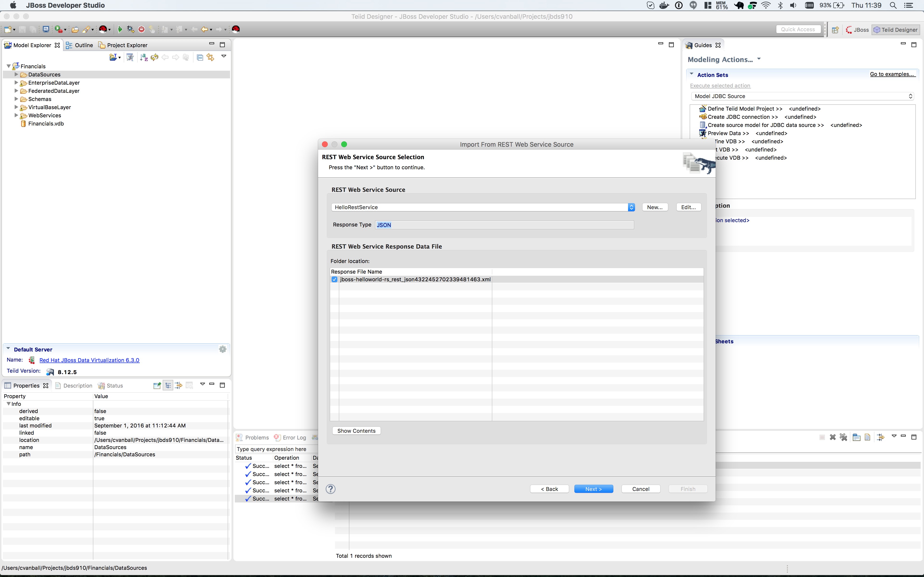
Task: Click the Refresh icon in Model Explorer
Action: click(154, 57)
